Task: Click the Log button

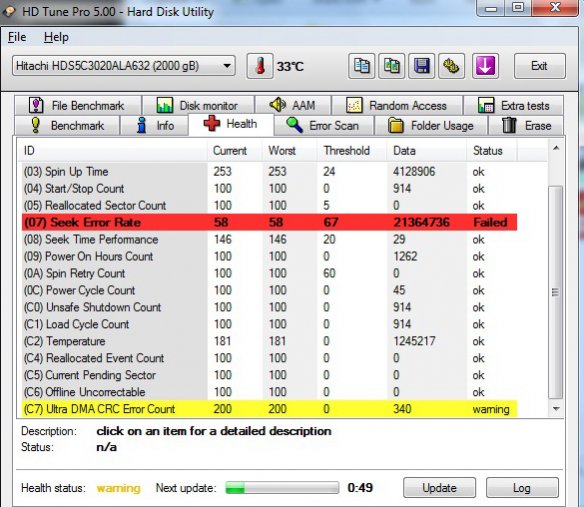Action: (x=522, y=488)
